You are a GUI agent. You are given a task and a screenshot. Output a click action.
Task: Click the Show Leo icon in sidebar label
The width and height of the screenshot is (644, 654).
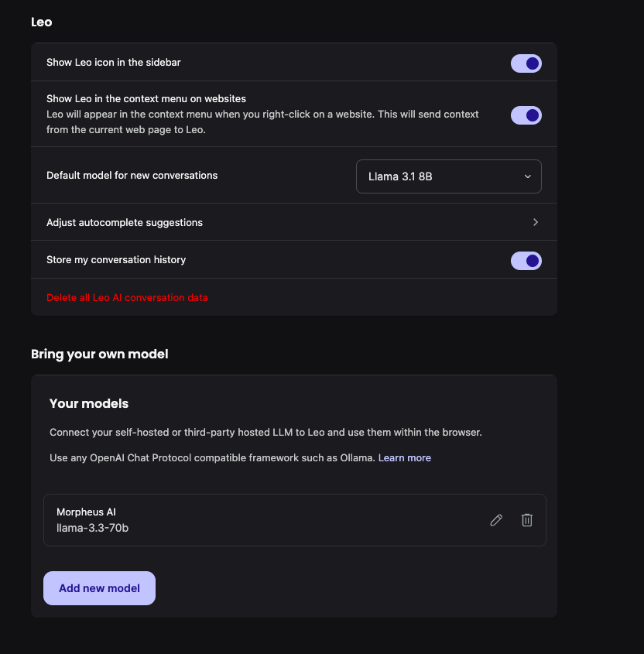tap(114, 62)
